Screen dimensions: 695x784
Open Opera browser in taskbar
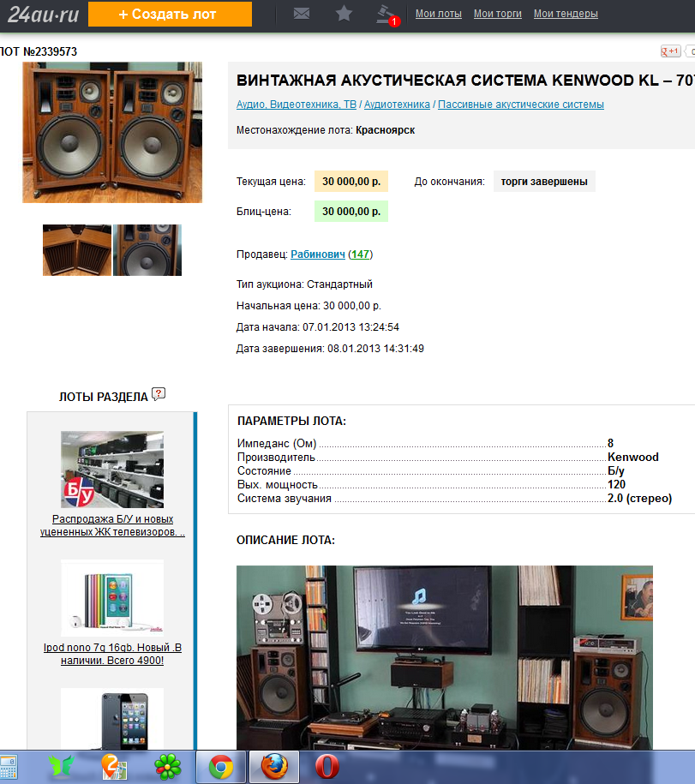click(x=327, y=767)
